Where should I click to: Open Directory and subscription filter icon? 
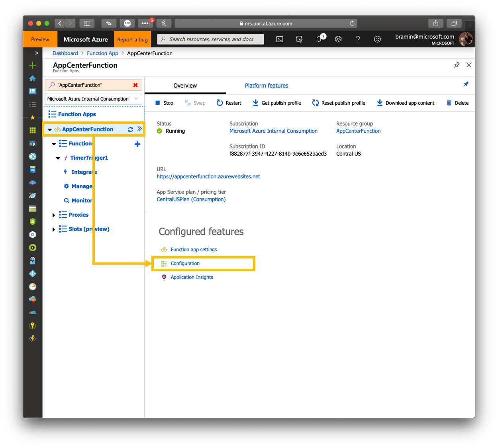click(299, 39)
